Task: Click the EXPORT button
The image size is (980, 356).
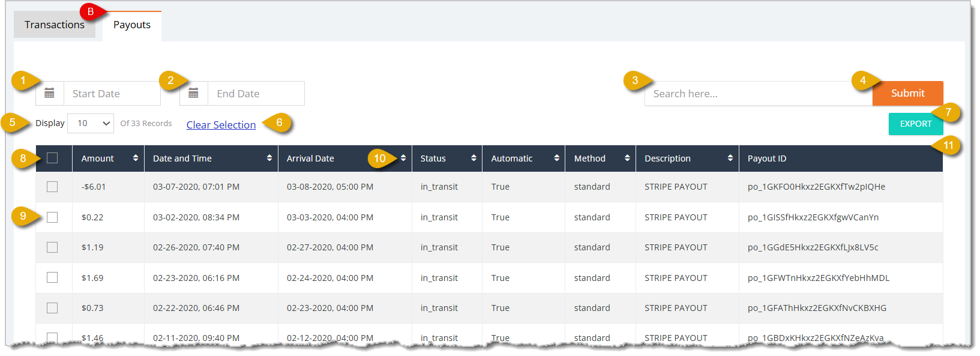Action: point(916,124)
